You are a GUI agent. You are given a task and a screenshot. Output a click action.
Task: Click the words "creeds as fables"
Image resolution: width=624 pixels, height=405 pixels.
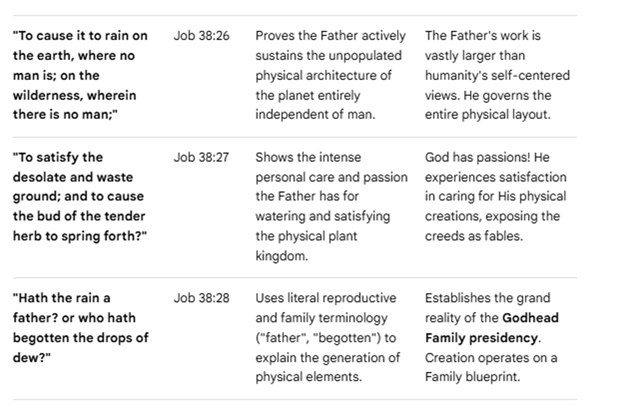pos(472,236)
